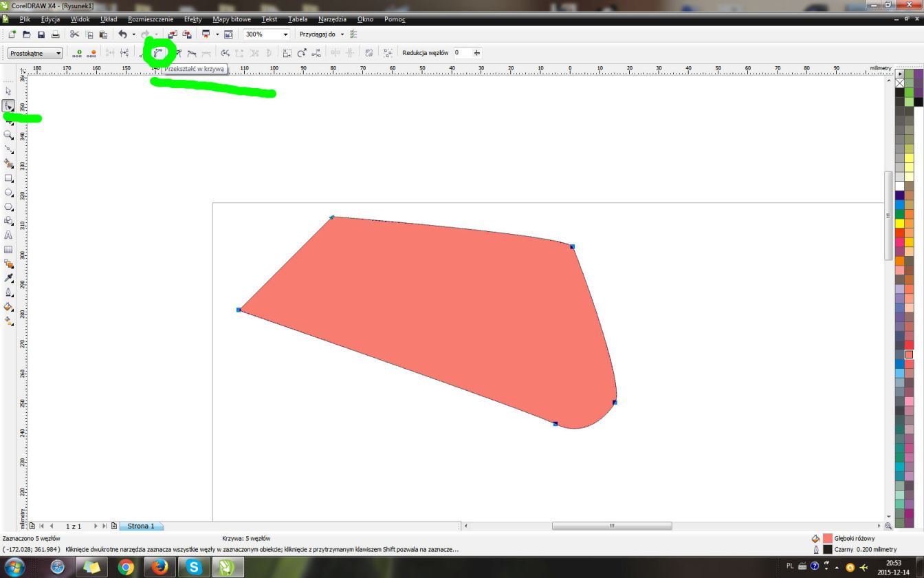Select the Zoom magnifier tool

click(8, 135)
